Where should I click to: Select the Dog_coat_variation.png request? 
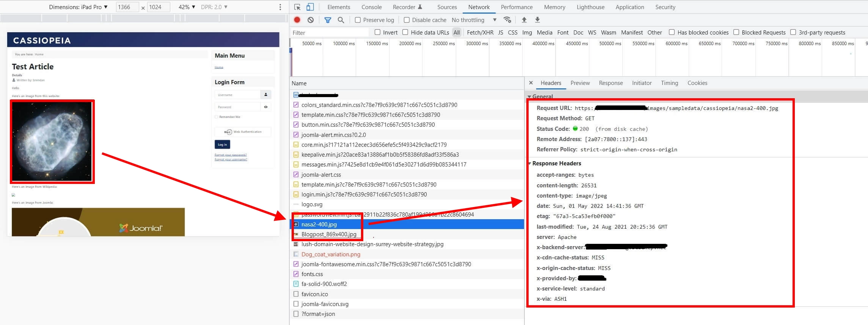331,254
